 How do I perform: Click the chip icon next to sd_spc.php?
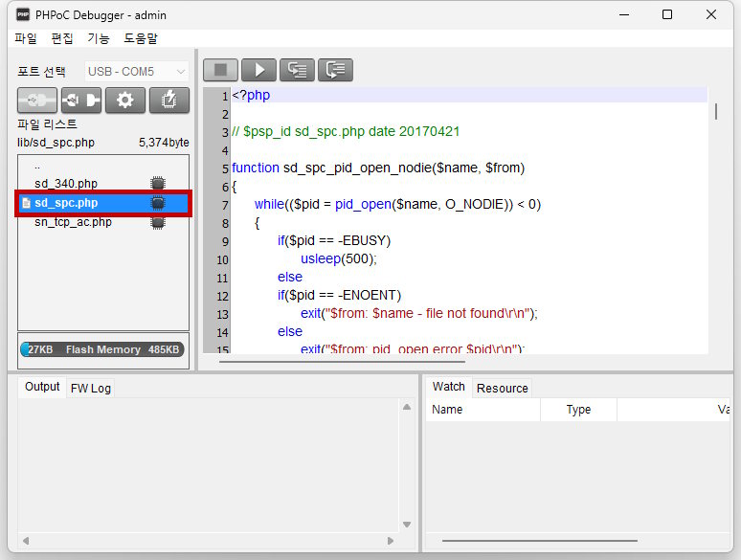coord(158,203)
